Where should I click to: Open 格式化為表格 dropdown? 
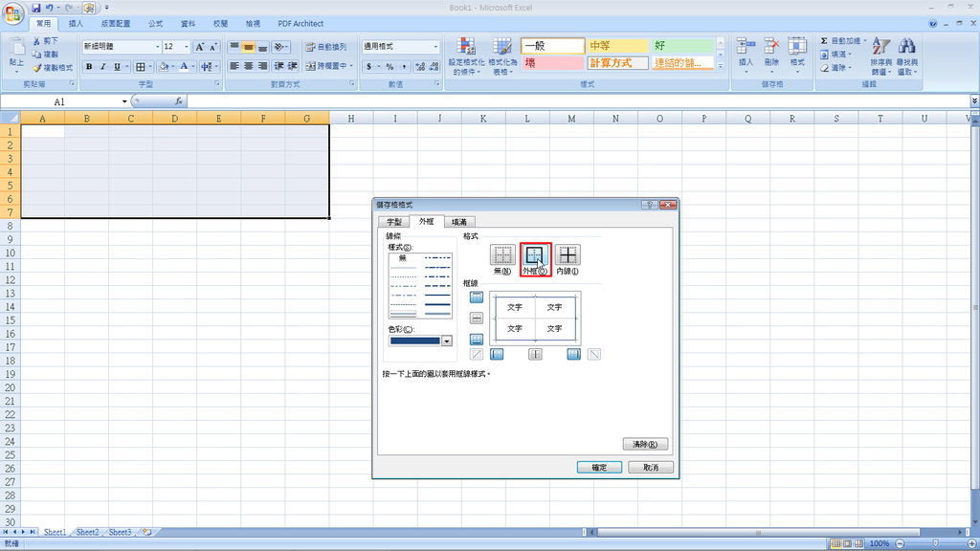pyautogui.click(x=502, y=56)
